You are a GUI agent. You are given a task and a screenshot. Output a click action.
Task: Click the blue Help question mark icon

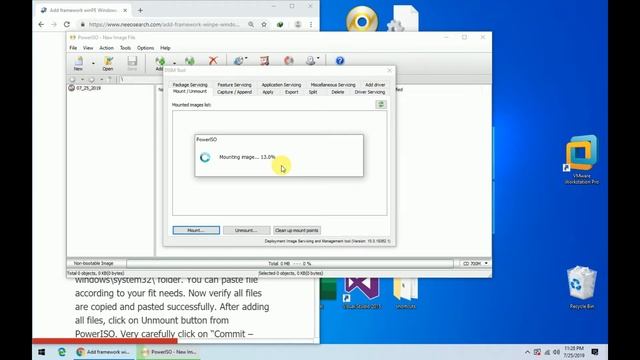coord(340,61)
